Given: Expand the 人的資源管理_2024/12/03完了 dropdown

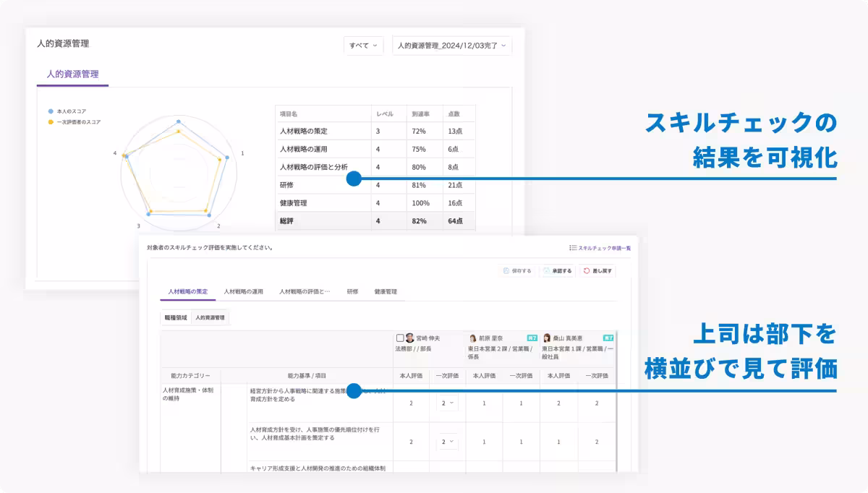Looking at the screenshot, I should (x=451, y=46).
